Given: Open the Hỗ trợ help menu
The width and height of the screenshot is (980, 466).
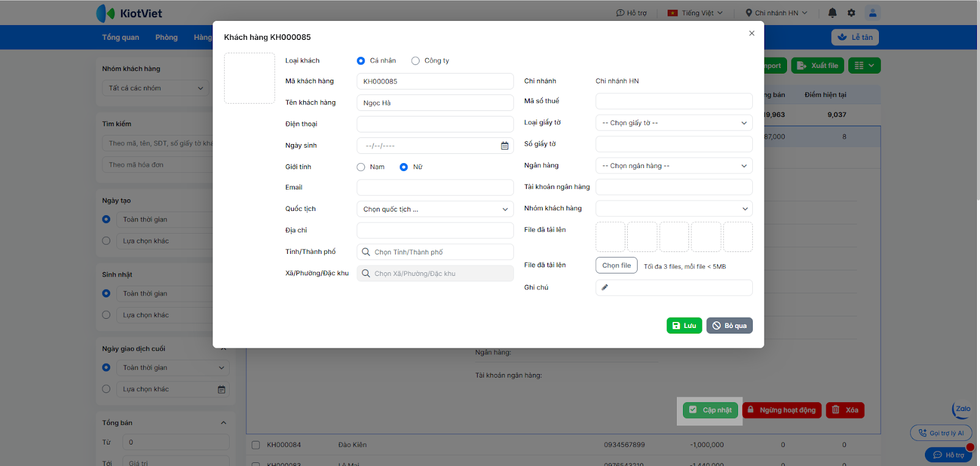Looking at the screenshot, I should click(x=631, y=13).
